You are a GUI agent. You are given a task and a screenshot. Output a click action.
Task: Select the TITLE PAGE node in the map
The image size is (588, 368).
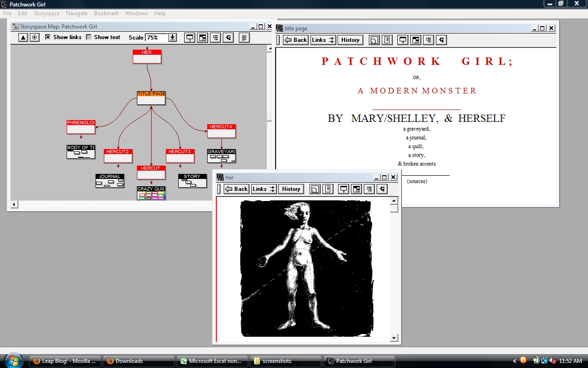(x=151, y=98)
